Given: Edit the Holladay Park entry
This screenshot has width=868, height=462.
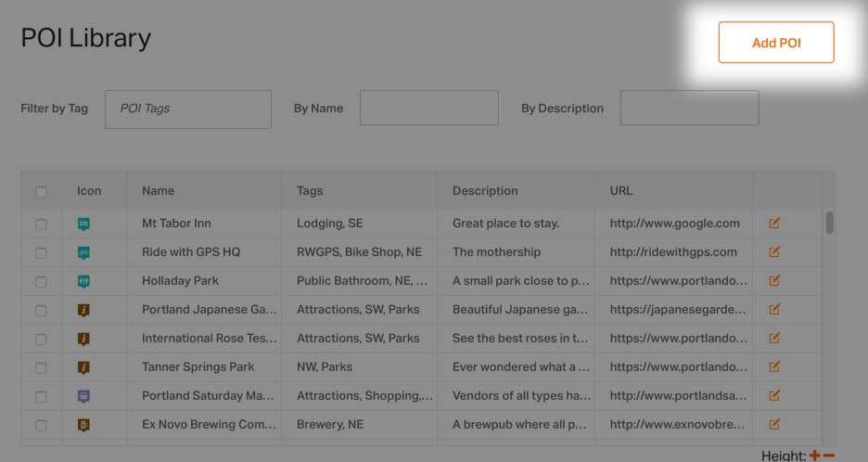Looking at the screenshot, I should pyautogui.click(x=774, y=280).
